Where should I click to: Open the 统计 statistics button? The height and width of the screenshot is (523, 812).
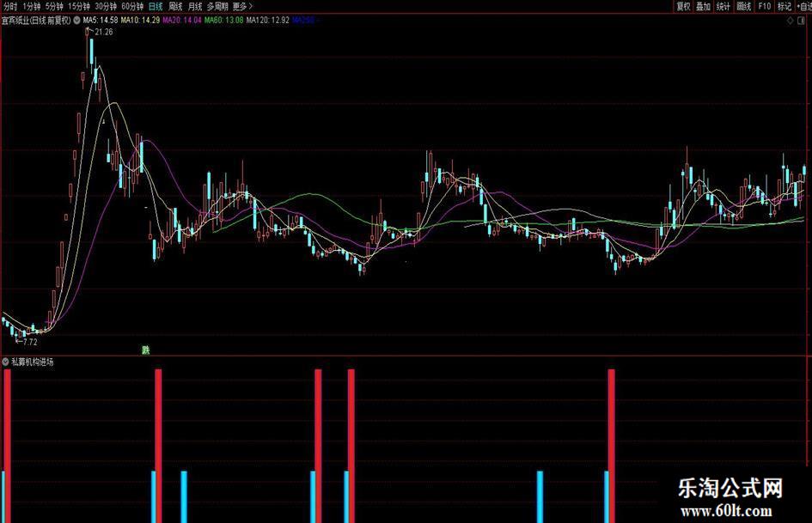723,6
